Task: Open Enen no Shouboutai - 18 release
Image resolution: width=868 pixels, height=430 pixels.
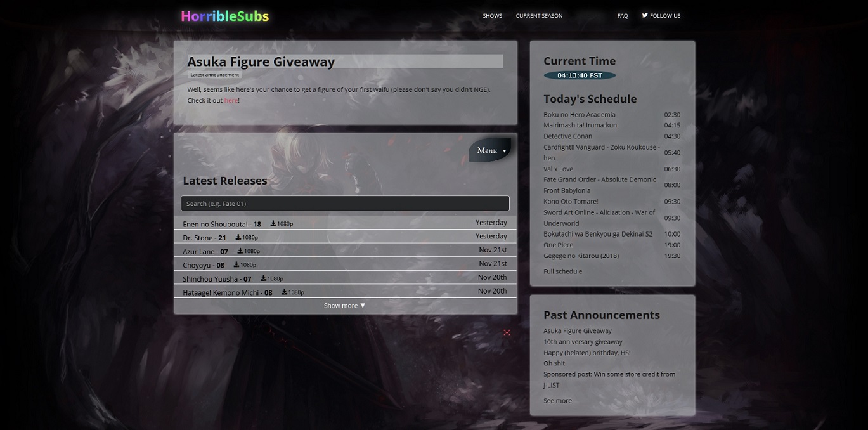Action: 222,224
